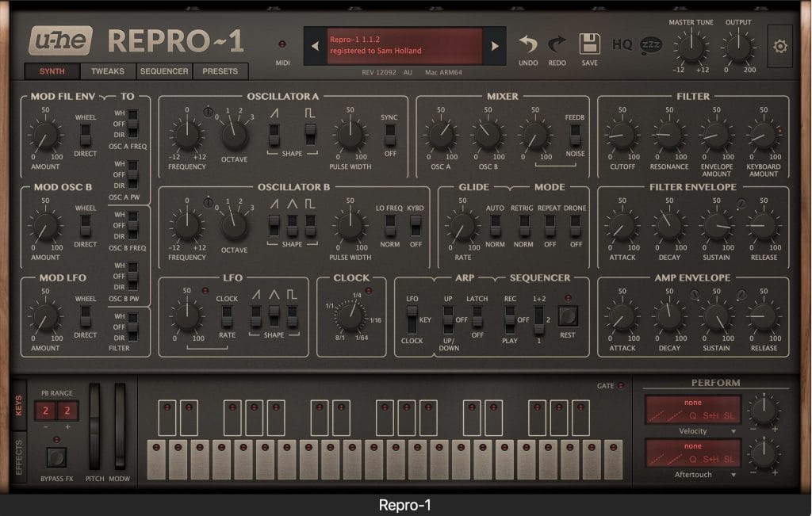Image resolution: width=812 pixels, height=516 pixels.
Task: Select the KEYS side tab
Action: [x=19, y=405]
